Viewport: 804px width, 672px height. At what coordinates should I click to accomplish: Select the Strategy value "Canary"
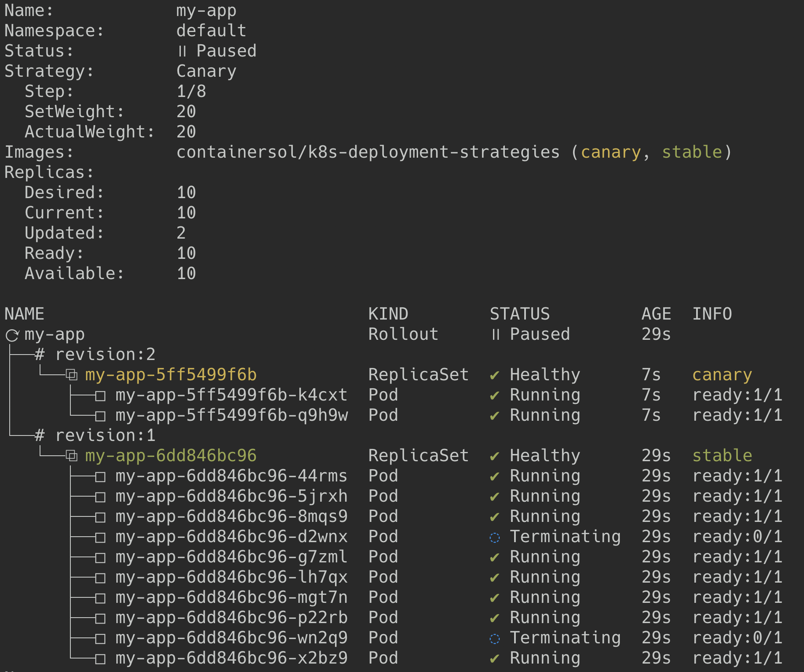coord(206,71)
